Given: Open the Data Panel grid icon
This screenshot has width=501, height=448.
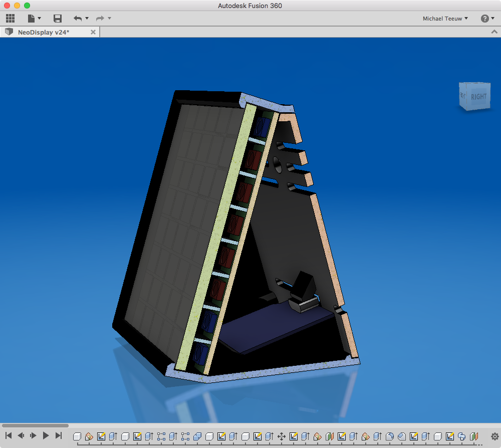Looking at the screenshot, I should tap(10, 19).
